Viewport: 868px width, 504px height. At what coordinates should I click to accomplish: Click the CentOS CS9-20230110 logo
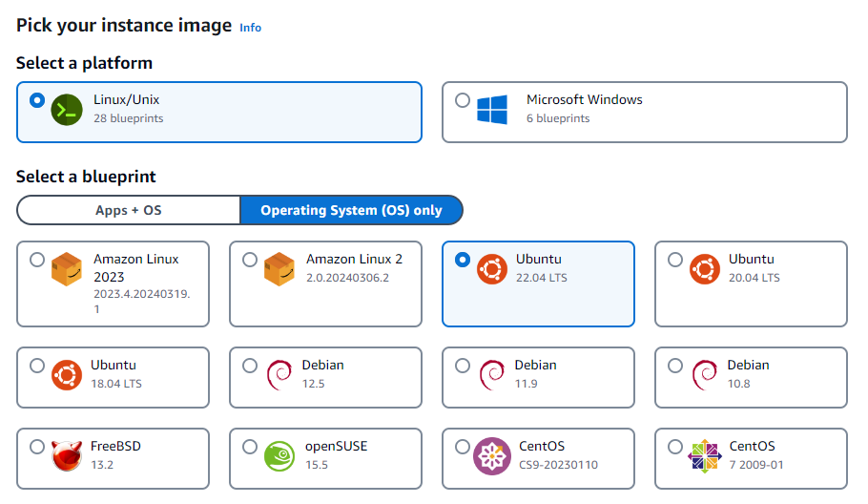click(x=492, y=456)
